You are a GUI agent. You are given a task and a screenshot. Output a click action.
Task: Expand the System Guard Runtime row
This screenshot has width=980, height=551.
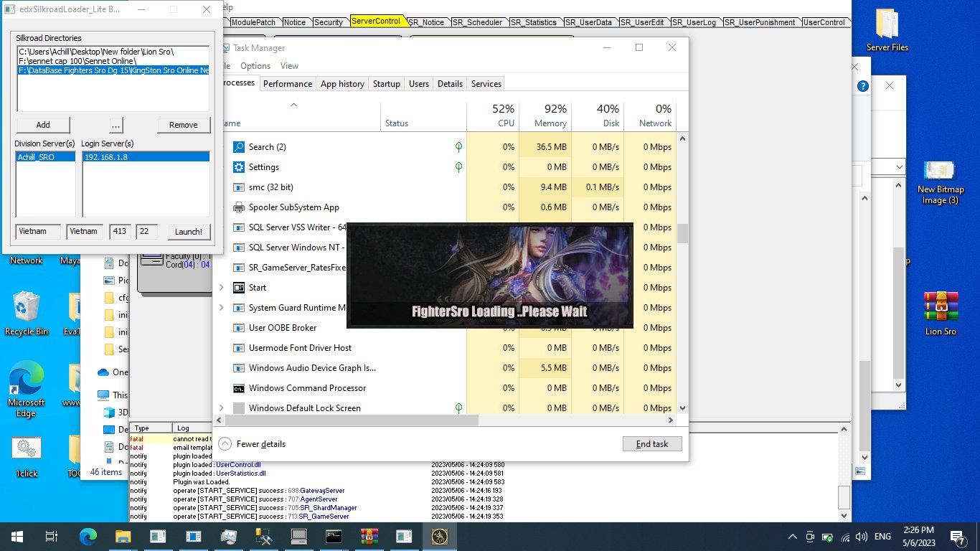(x=221, y=308)
